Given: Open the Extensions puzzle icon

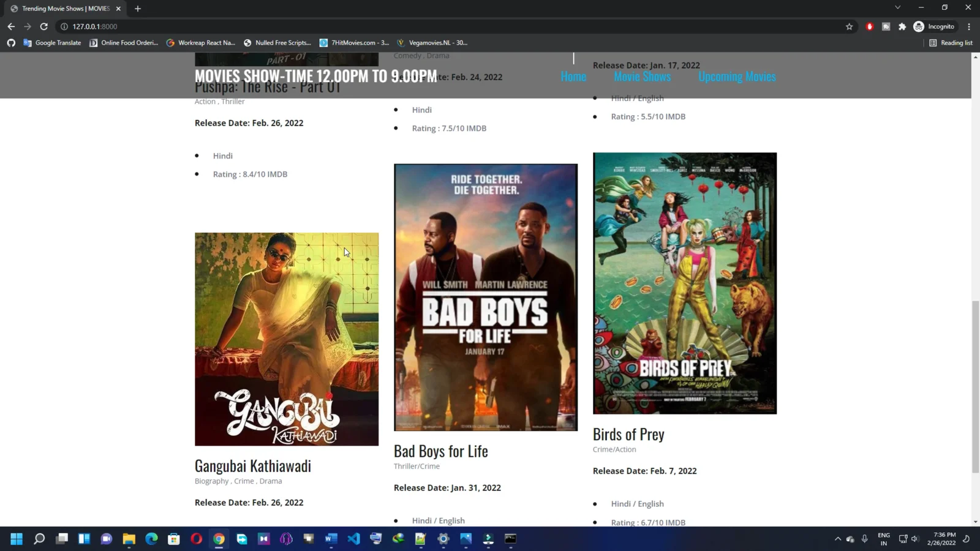Looking at the screenshot, I should pyautogui.click(x=902, y=26).
